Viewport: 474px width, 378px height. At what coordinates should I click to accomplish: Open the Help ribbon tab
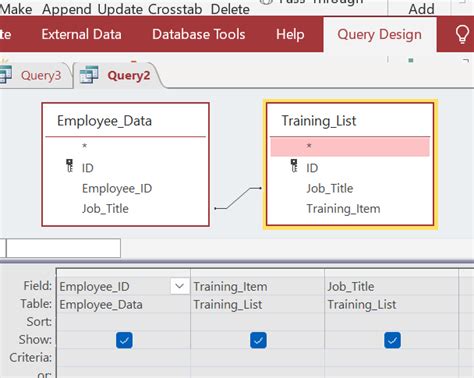(290, 34)
